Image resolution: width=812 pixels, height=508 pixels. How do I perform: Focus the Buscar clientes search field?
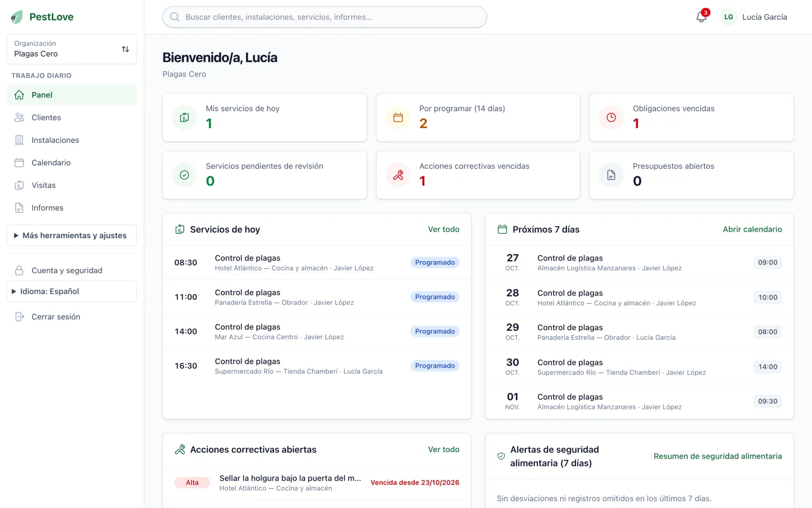point(325,17)
